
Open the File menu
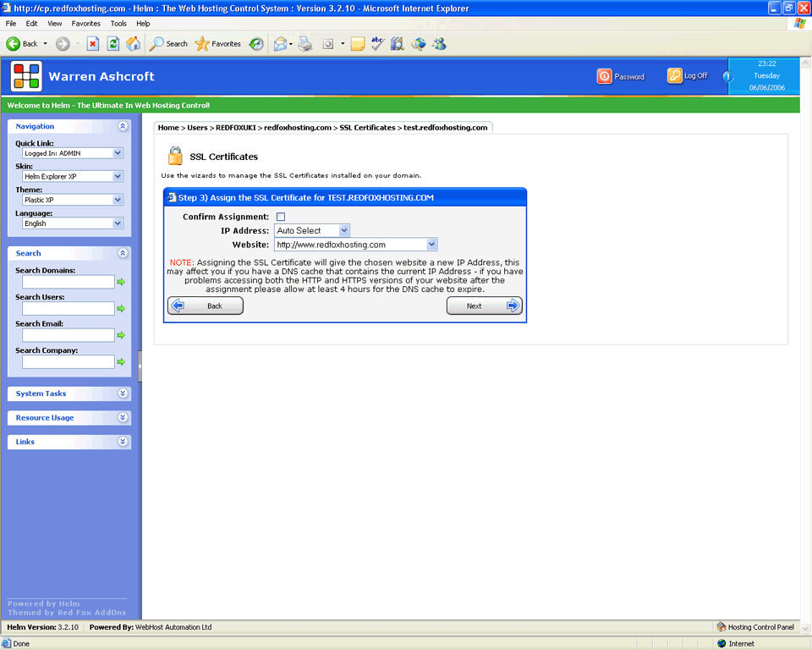click(x=11, y=24)
